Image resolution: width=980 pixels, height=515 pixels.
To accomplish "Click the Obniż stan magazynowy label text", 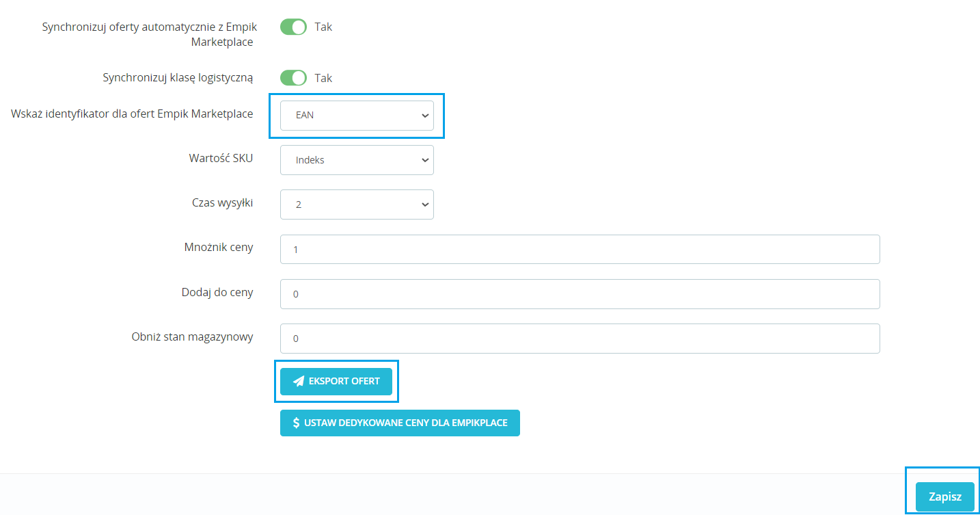I will pyautogui.click(x=192, y=336).
